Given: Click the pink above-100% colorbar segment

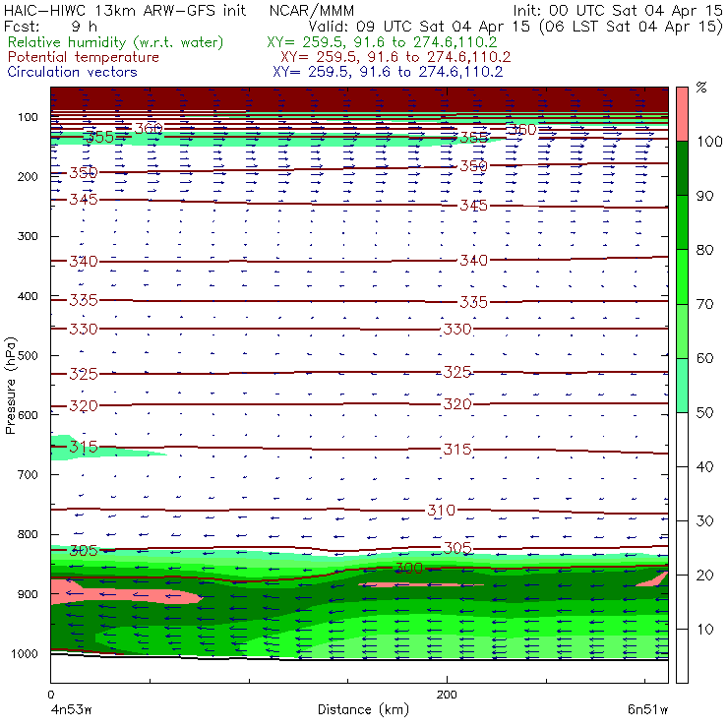Looking at the screenshot, I should tap(682, 114).
